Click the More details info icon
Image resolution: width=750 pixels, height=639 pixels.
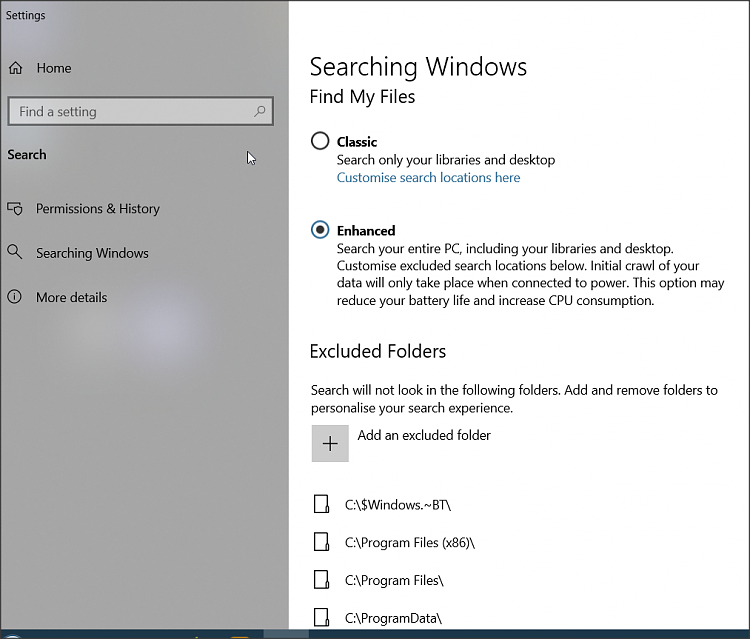coord(14,297)
